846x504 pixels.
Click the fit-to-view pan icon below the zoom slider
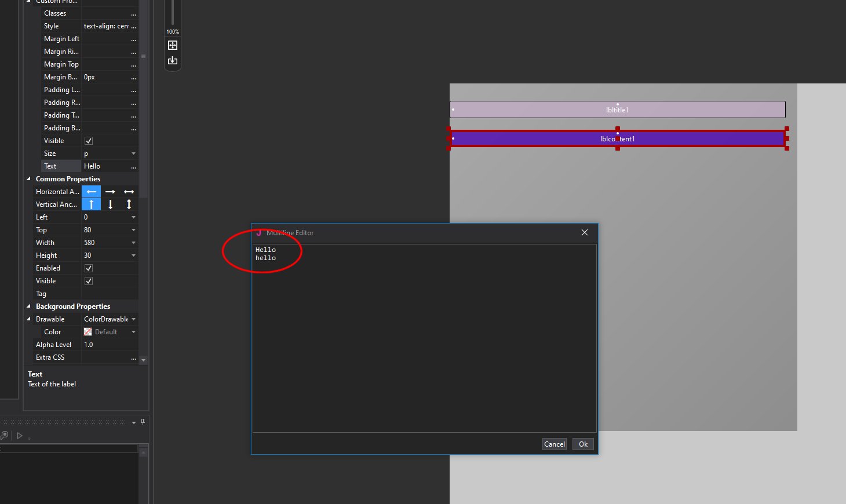point(172,45)
